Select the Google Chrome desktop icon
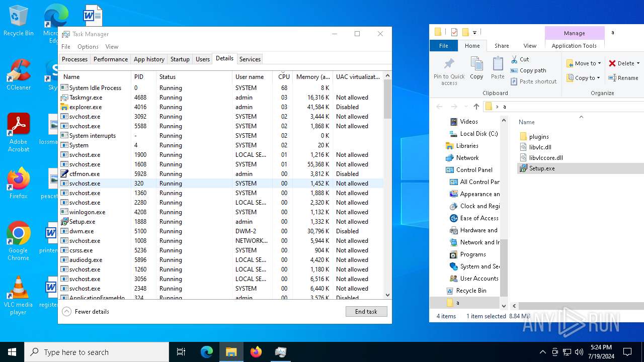The width and height of the screenshot is (644, 362). tap(19, 241)
